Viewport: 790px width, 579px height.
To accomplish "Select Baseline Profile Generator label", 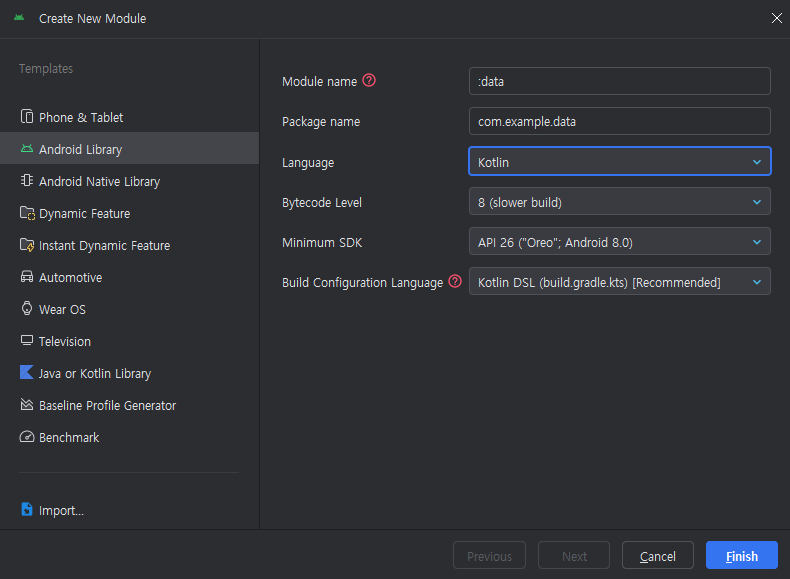I will click(x=107, y=406).
